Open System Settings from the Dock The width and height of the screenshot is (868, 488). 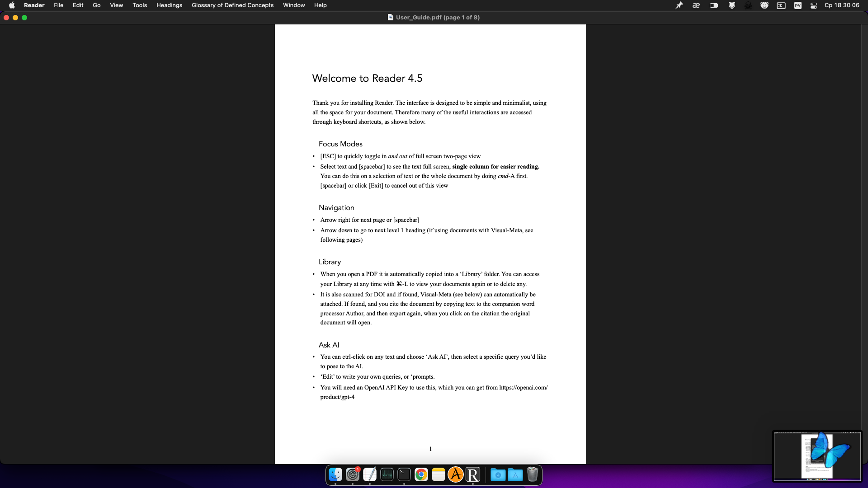(x=353, y=474)
